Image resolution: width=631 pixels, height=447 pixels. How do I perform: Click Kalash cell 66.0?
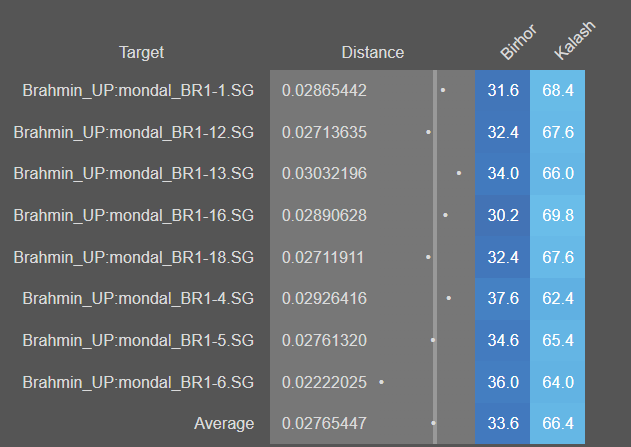point(558,173)
